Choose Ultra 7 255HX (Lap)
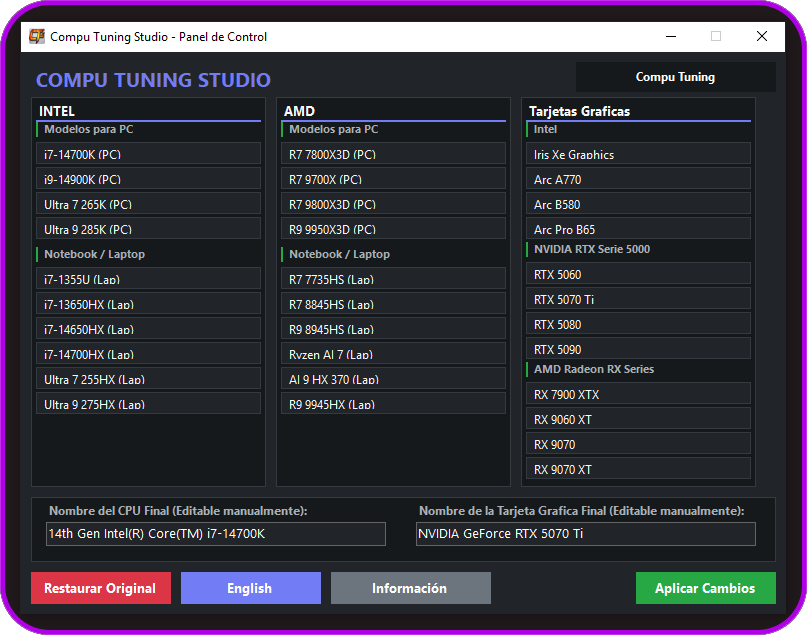 pyautogui.click(x=148, y=378)
